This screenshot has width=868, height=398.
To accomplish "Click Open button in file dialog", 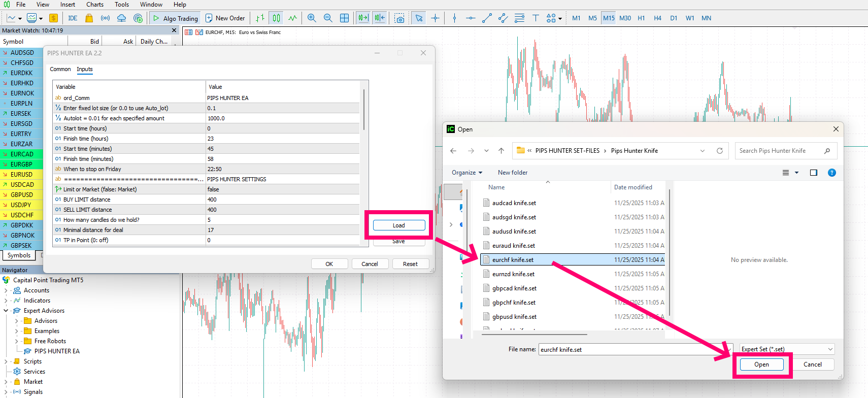I will [x=761, y=364].
